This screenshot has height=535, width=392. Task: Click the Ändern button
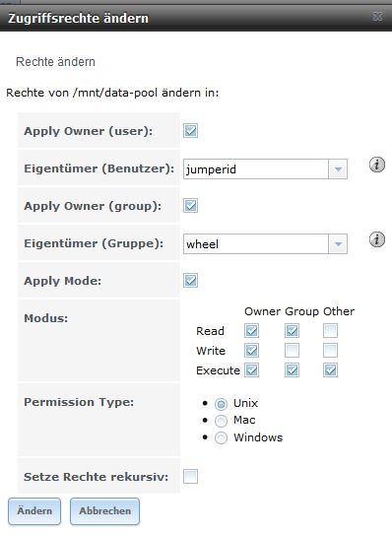pyautogui.click(x=34, y=511)
